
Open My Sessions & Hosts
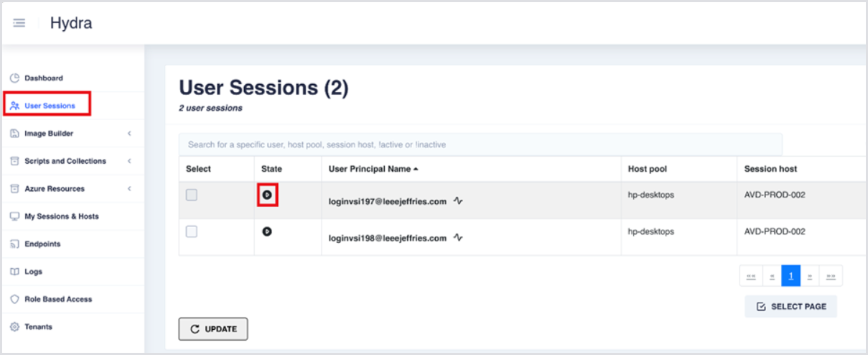click(61, 216)
